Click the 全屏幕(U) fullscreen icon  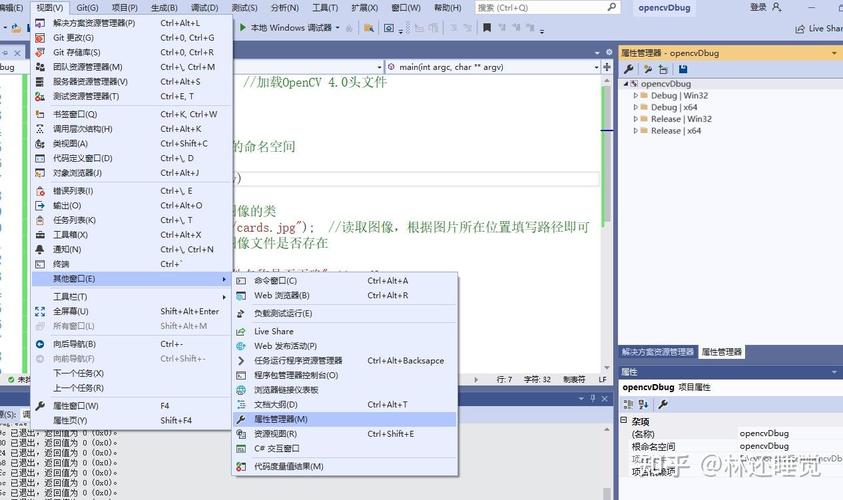pos(40,311)
